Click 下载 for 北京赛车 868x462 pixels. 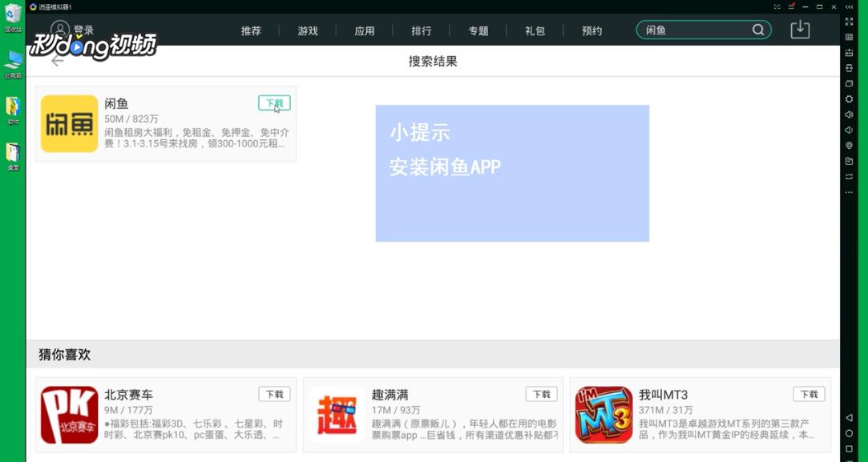coord(274,394)
